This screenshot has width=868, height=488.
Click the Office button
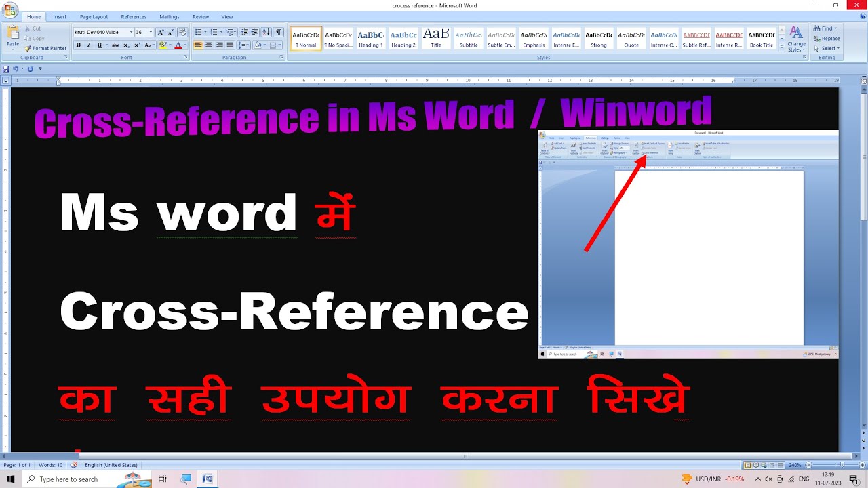coord(9,9)
